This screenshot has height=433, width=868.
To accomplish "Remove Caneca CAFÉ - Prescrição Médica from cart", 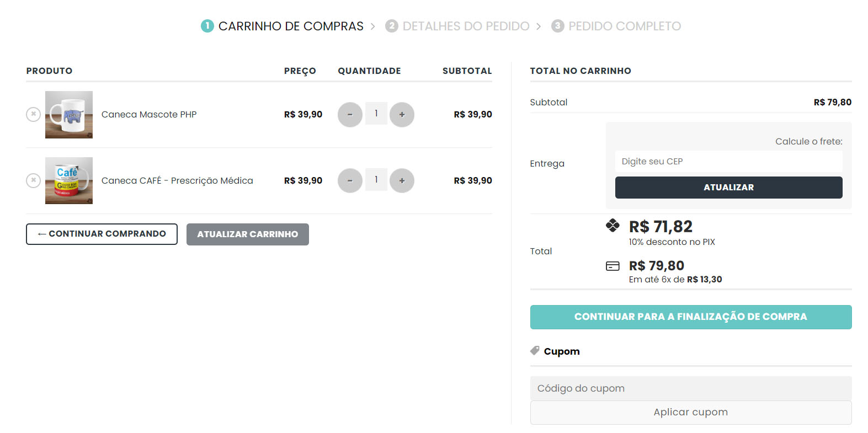I will pos(33,180).
